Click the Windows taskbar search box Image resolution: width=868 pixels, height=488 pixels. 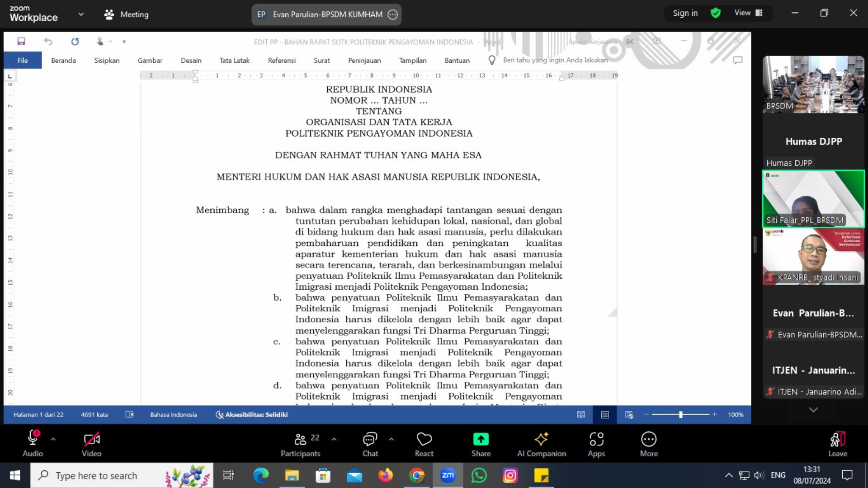[122, 475]
